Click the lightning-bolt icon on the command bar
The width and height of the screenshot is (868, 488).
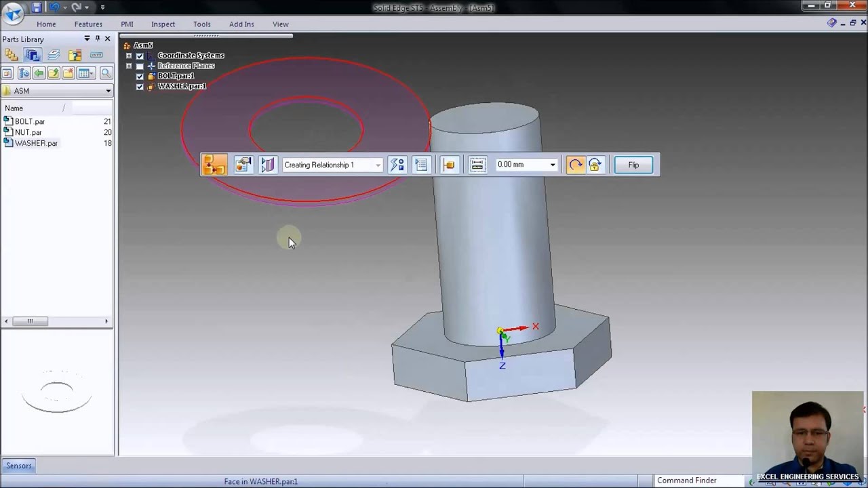coord(397,165)
